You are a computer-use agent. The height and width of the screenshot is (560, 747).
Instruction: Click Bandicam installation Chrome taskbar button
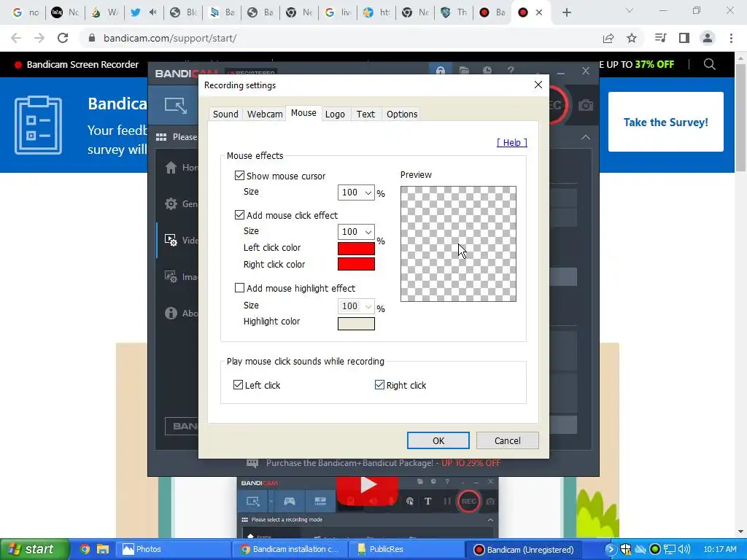289,549
